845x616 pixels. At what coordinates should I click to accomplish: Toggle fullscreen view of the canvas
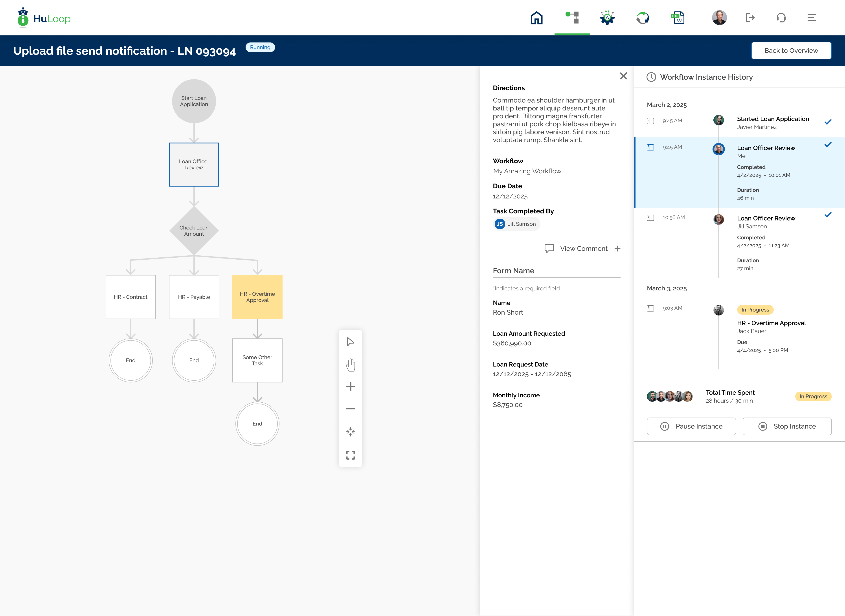351,455
